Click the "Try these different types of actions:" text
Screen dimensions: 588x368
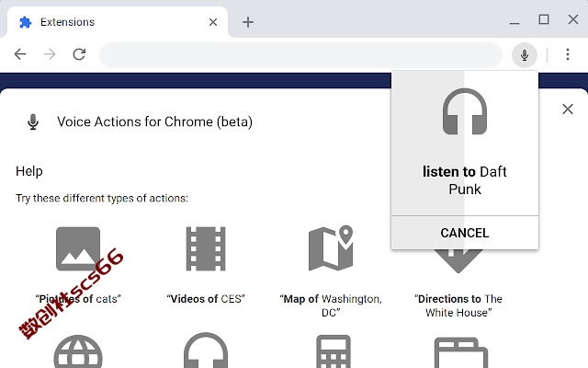102,199
